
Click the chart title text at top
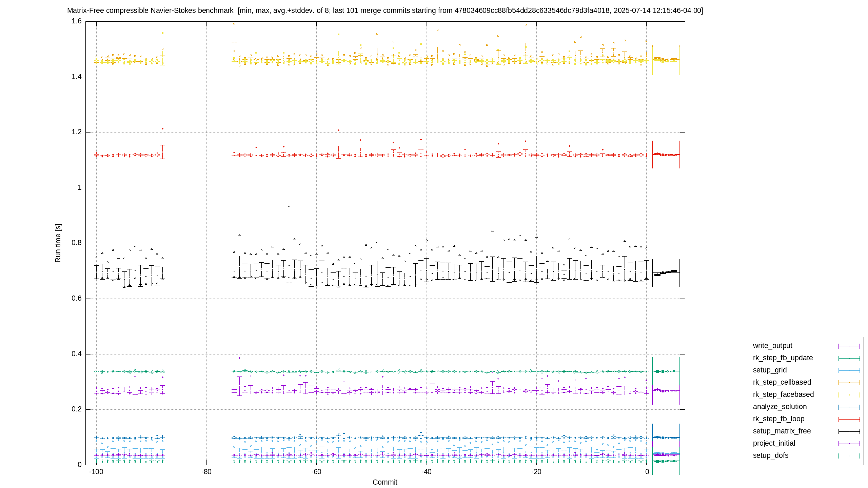point(385,11)
